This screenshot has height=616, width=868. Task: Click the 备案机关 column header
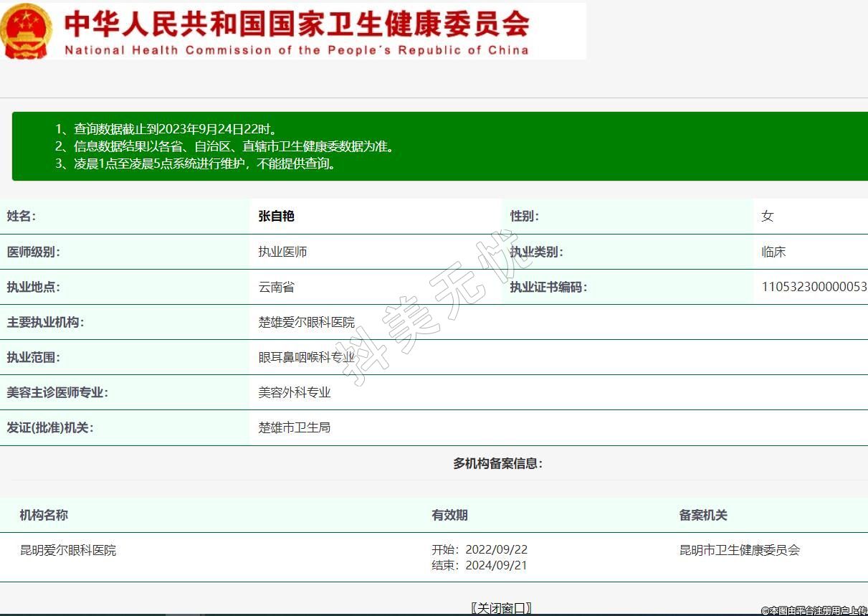point(703,515)
